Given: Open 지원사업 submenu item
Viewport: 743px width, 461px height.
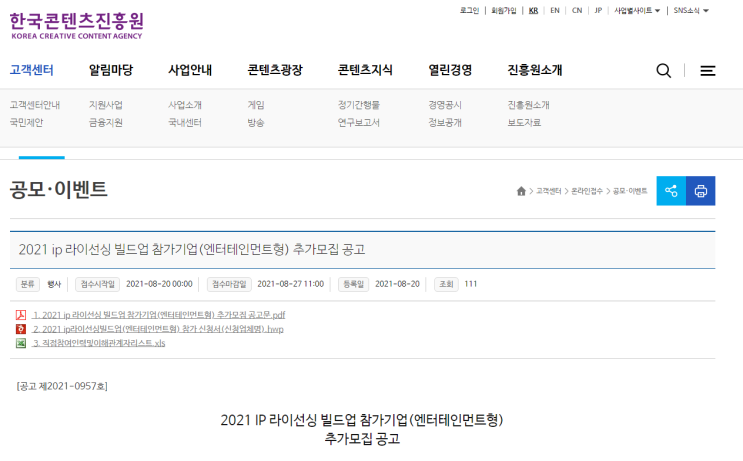Looking at the screenshot, I should coord(106,105).
